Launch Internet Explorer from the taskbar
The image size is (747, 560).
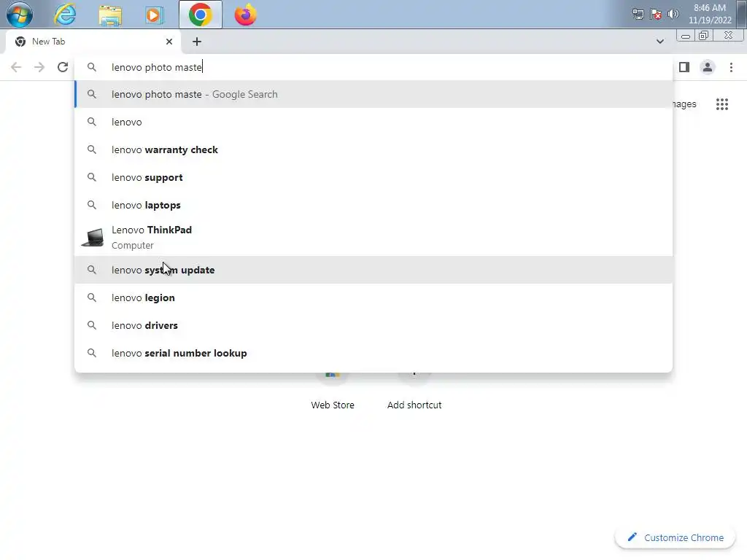pyautogui.click(x=65, y=15)
